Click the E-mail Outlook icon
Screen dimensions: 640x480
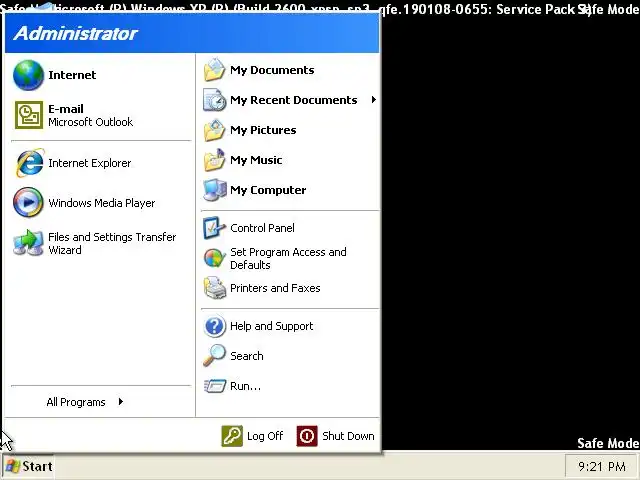(29, 115)
